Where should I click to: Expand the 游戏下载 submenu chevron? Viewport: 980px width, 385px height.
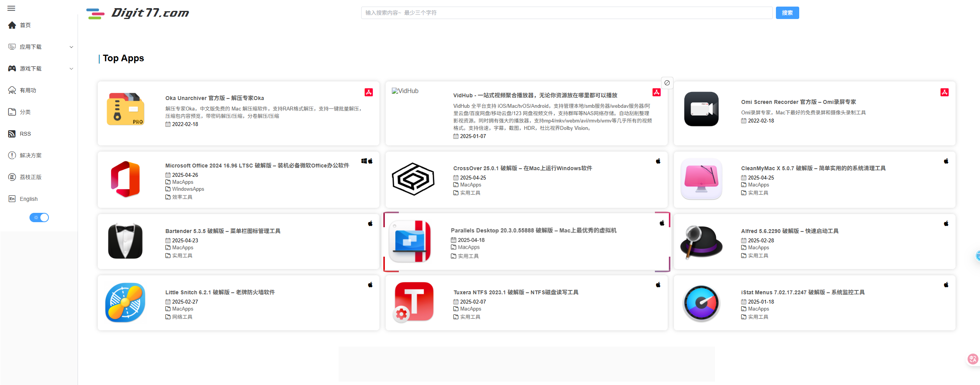tap(71, 69)
